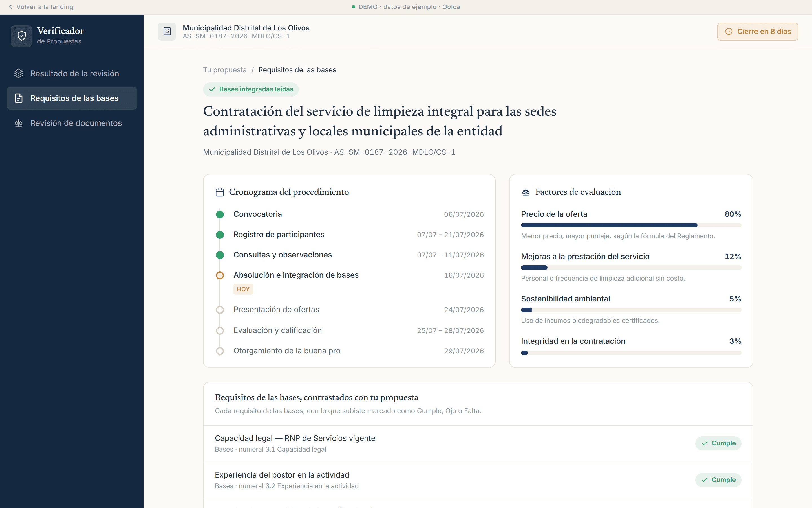The image size is (812, 508).
Task: Click the clock icon in Cierre en 8 días
Action: (x=729, y=32)
